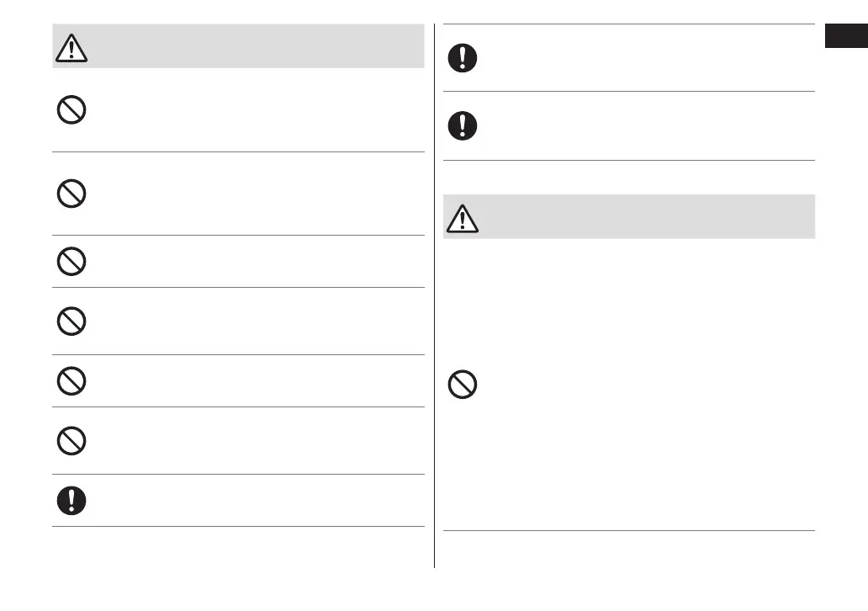
Task: Click the separator line between the right exclamation icons
Action: pos(629,92)
